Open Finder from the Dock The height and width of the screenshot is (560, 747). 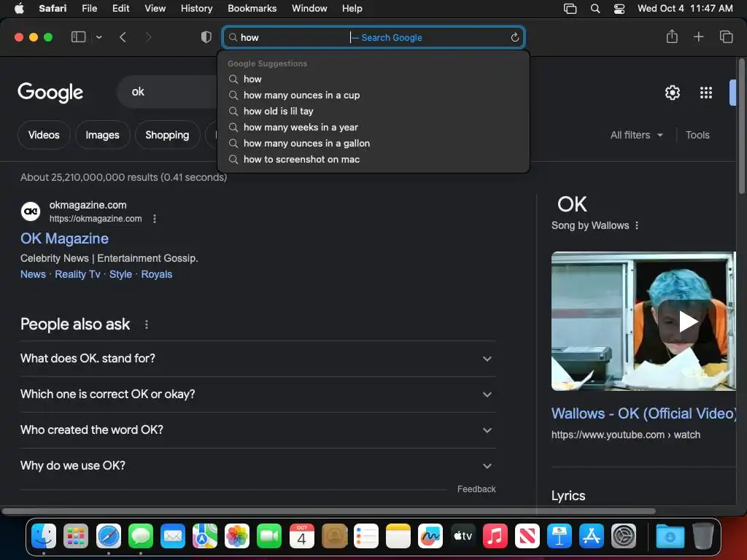coord(44,536)
